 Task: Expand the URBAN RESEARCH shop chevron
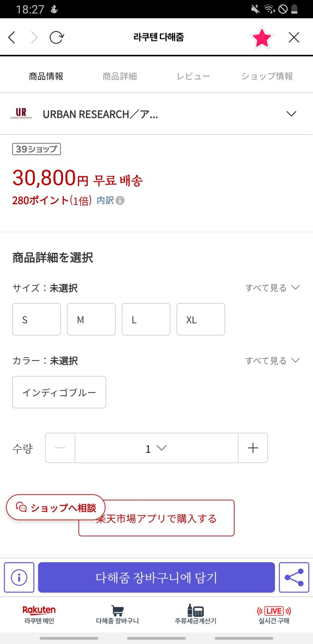click(x=291, y=114)
